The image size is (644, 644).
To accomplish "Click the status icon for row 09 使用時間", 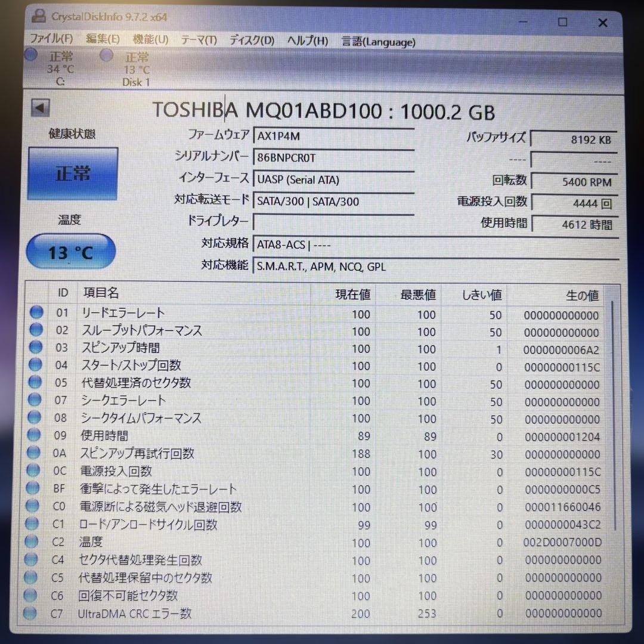I will coord(33,435).
